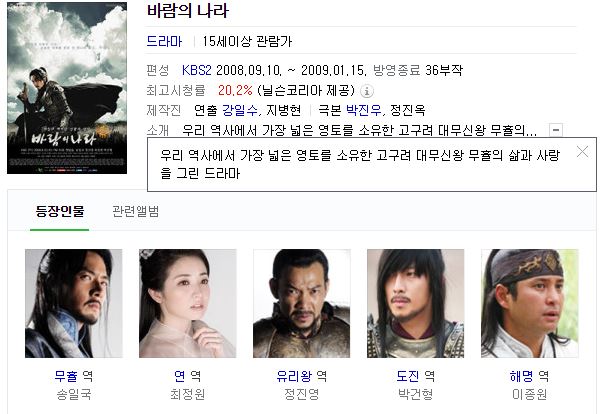Screen dimensions: 603x414
Task: Click the 도진 character photo
Action: [415, 303]
